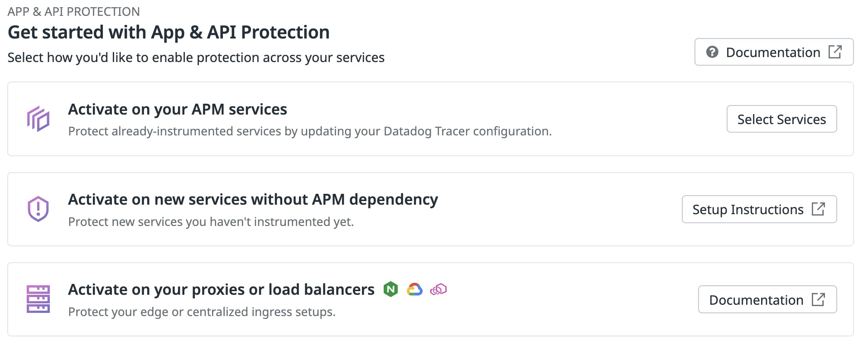This screenshot has height=355, width=868.
Task: Click the load balancer server-rack icon
Action: (39, 299)
